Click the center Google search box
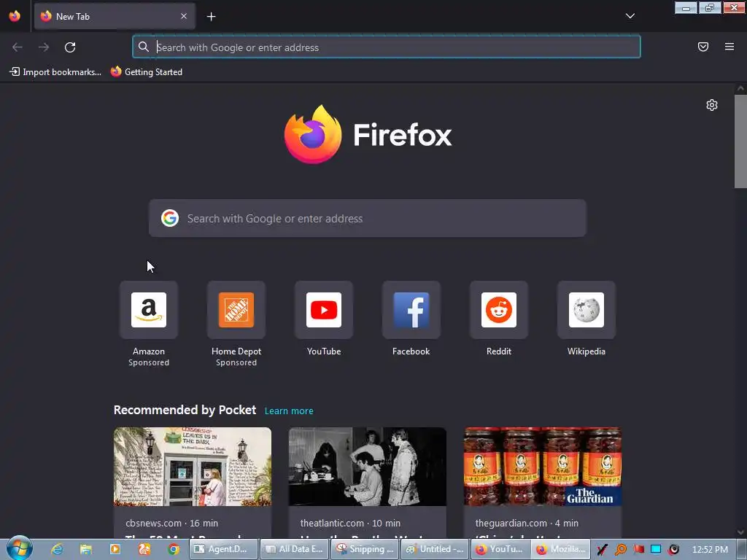Image resolution: width=747 pixels, height=560 pixels. pos(368,218)
